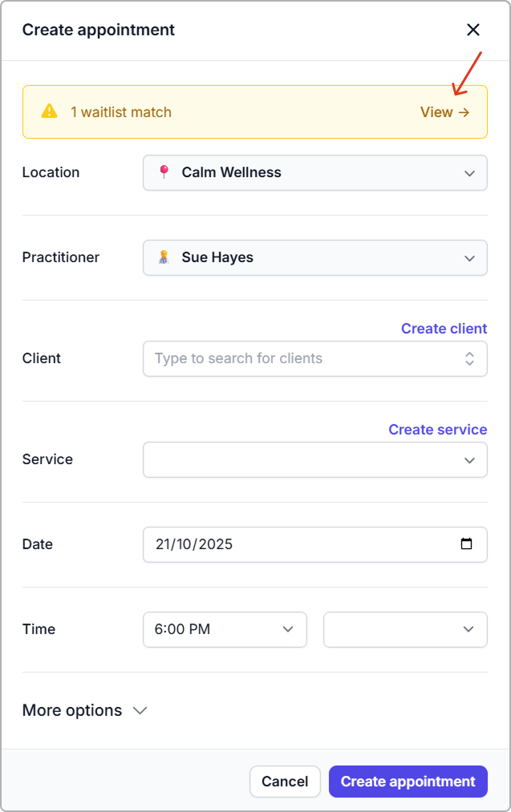Click the chevron icon next to More options
The width and height of the screenshot is (511, 812).
(x=140, y=711)
